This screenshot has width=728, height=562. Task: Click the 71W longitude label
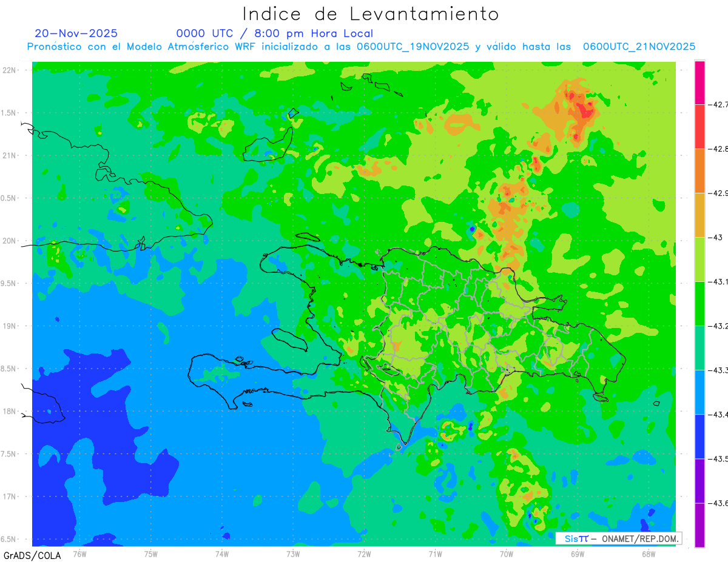click(435, 553)
